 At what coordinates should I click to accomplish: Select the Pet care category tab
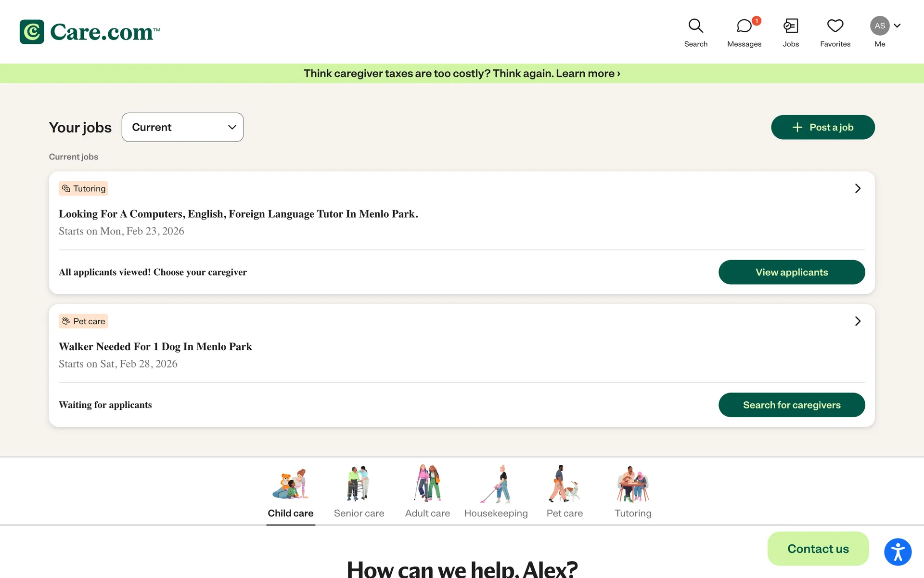point(565,513)
